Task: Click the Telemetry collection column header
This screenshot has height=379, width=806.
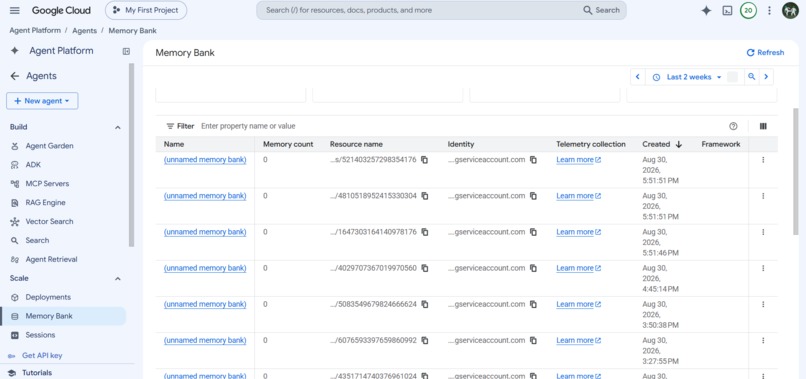Action: (x=591, y=145)
